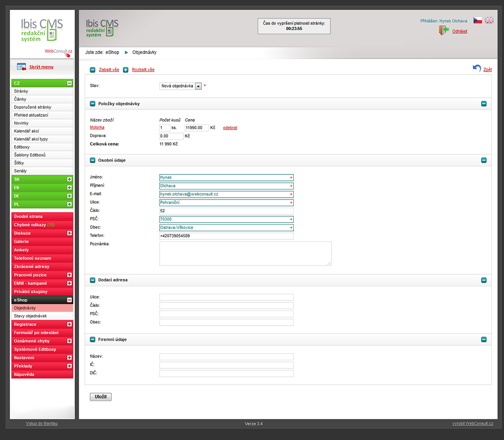This screenshot has height=440, width=504.
Task: Expand the SK language menu section
Action: (69, 179)
